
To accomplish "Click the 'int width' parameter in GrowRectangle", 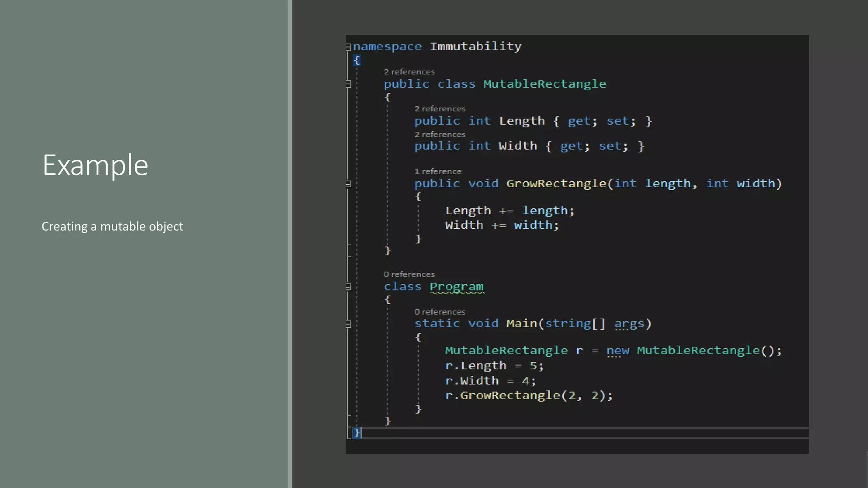I will coord(740,183).
